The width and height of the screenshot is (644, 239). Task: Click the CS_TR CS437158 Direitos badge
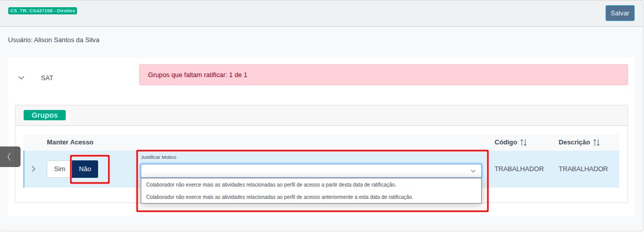tap(43, 11)
